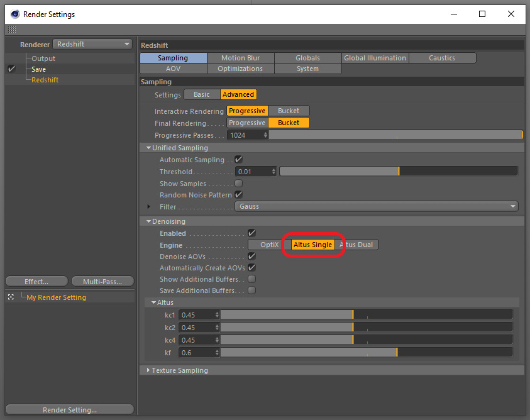Disable Automatic Sampling

coord(238,159)
